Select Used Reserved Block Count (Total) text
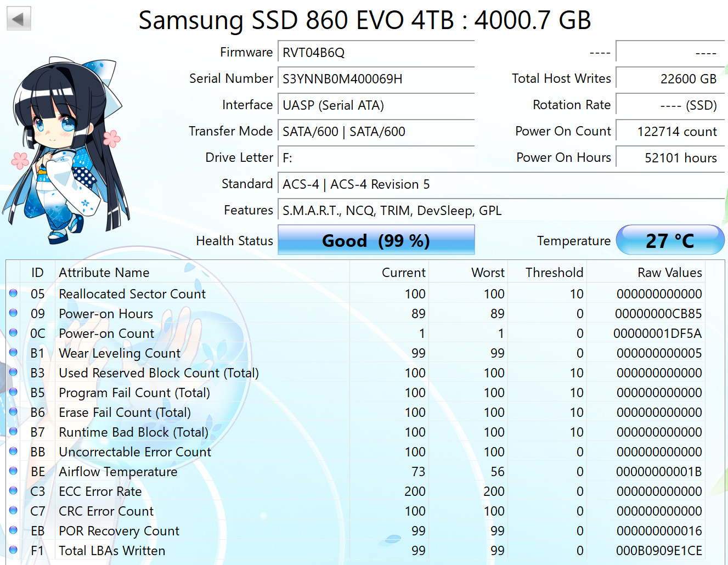 [x=159, y=373]
